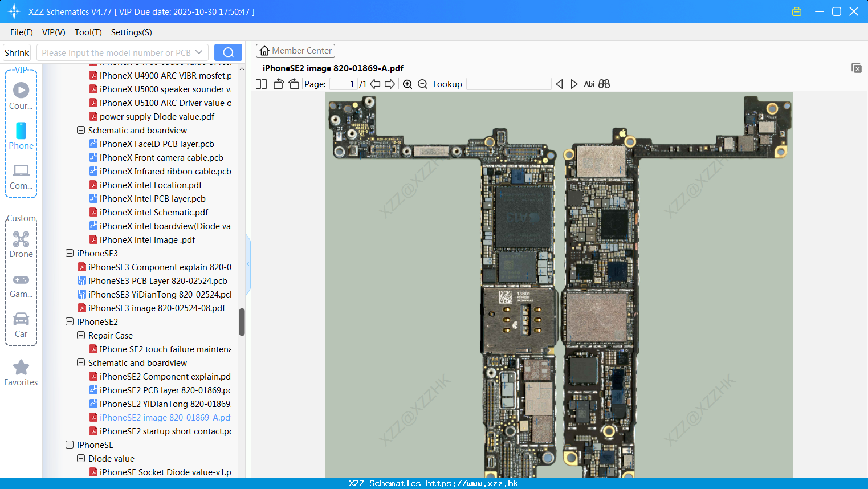Open iPhoneSE3 Component explain 820 file
This screenshot has width=868, height=489.
click(x=160, y=267)
